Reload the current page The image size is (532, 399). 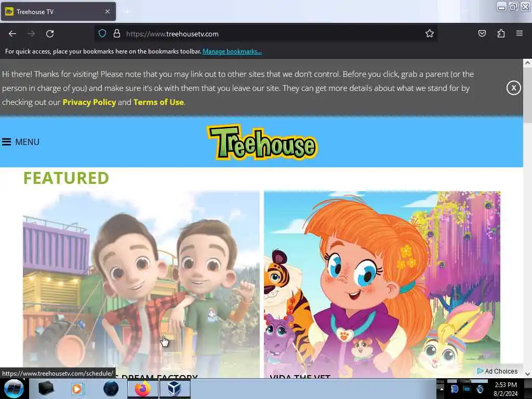[x=50, y=34]
